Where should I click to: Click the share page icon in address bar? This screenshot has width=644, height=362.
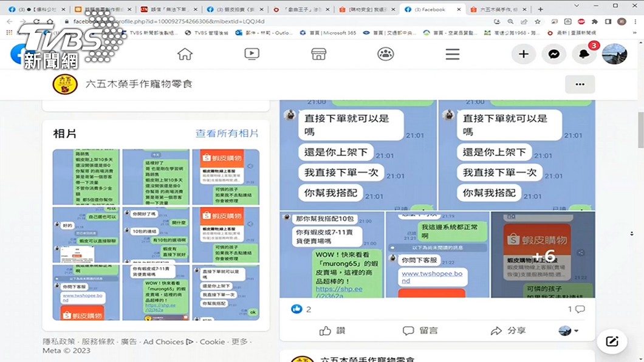[x=524, y=21]
